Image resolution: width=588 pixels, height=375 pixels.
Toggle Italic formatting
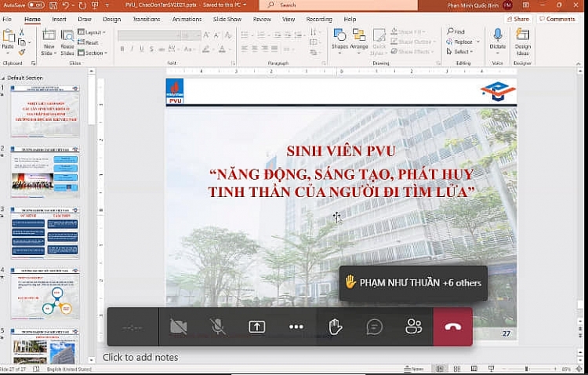pyautogui.click(x=132, y=49)
